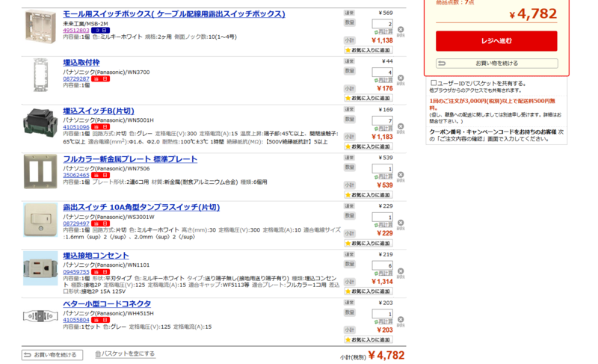The width and height of the screenshot is (598, 364).
Task: Add モール用スイッチボックス to favorites
Action: pyautogui.click(x=369, y=50)
